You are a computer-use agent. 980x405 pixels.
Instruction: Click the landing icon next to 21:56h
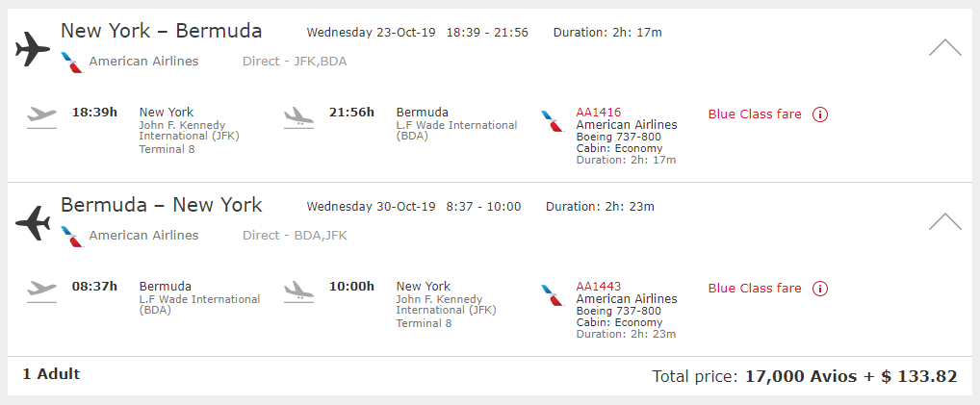298,117
